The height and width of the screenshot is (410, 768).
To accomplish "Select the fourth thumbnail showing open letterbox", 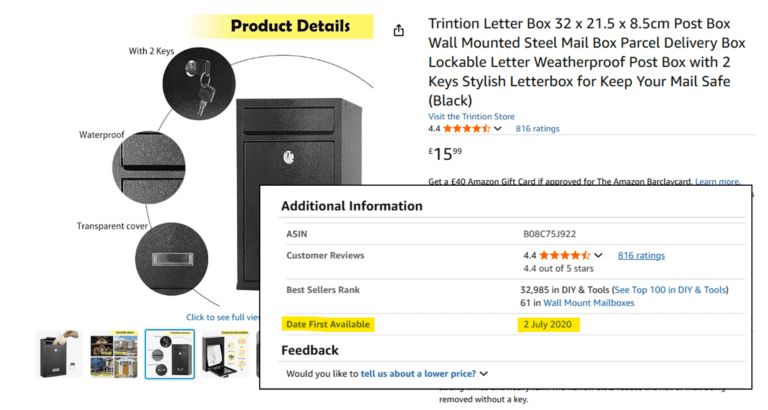I will (223, 355).
